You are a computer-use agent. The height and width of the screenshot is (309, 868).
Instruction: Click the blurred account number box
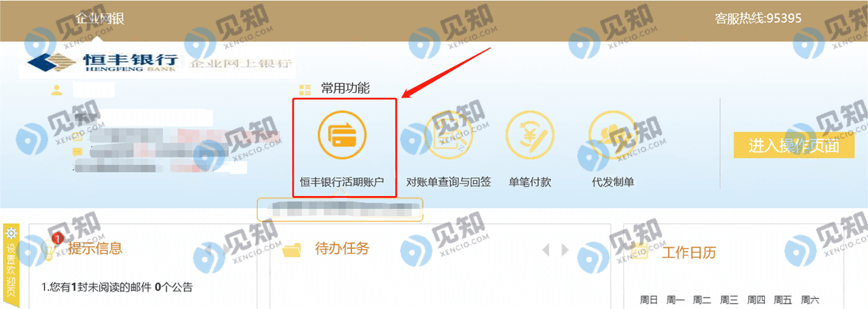(340, 209)
